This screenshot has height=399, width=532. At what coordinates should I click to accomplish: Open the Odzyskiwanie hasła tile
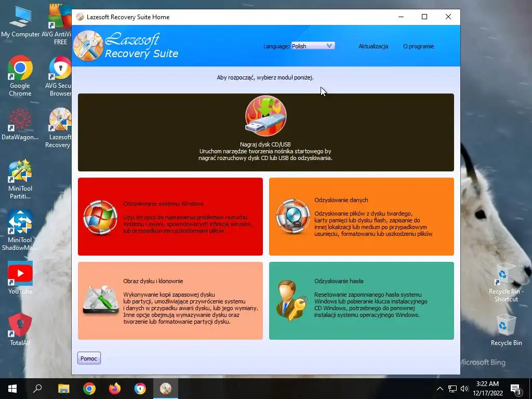362,301
